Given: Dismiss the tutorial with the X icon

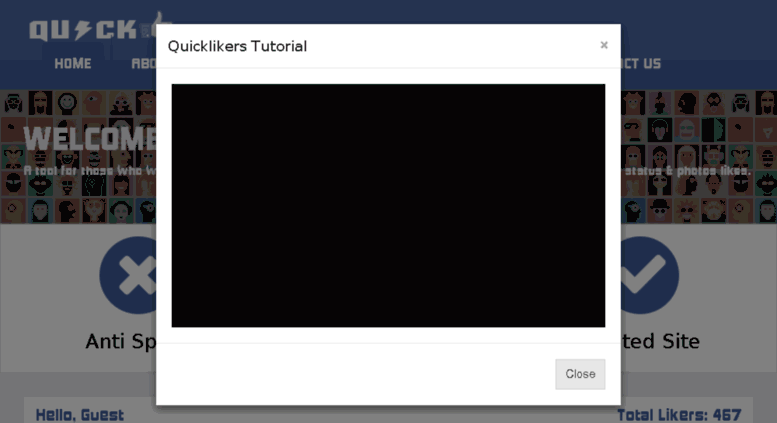Looking at the screenshot, I should click(x=604, y=45).
